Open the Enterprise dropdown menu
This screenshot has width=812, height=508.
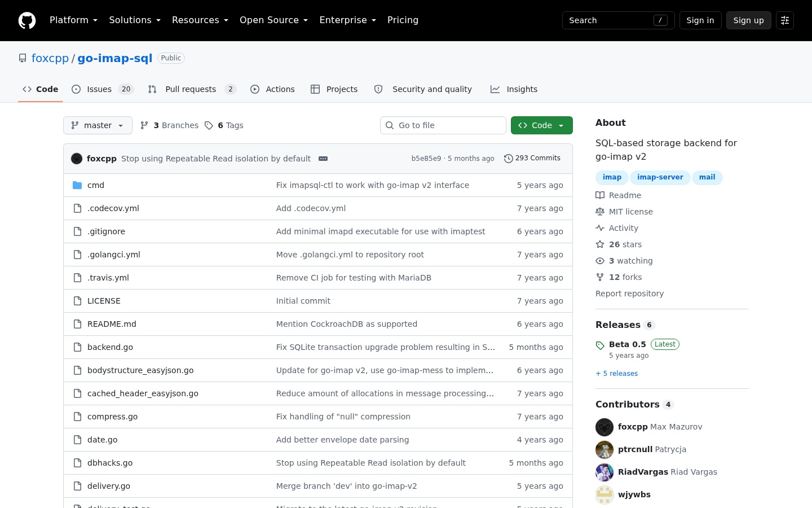click(x=348, y=20)
